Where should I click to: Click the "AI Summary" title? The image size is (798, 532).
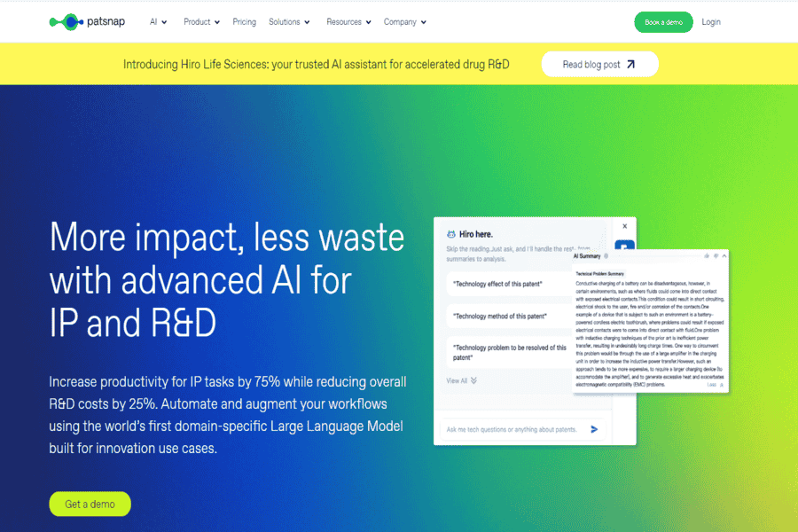click(587, 256)
